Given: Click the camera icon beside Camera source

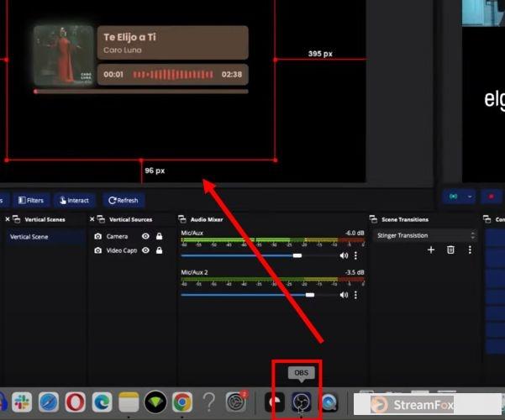Looking at the screenshot, I should [x=98, y=236].
